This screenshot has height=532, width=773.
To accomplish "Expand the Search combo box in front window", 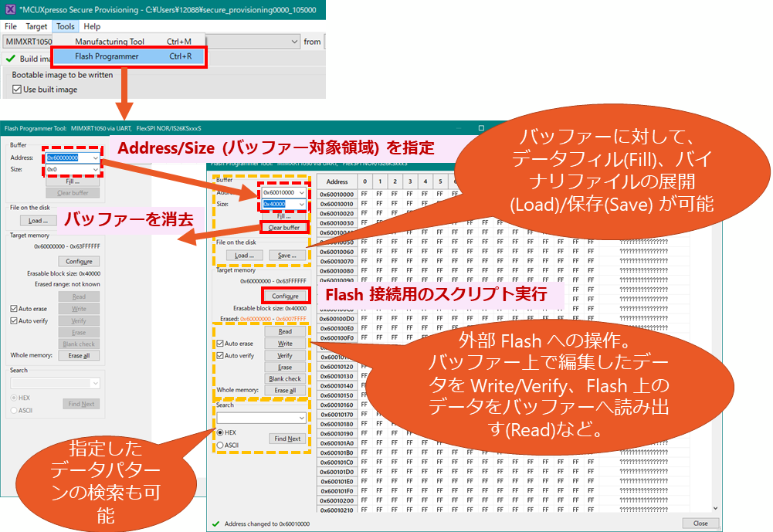I will tap(300, 418).
